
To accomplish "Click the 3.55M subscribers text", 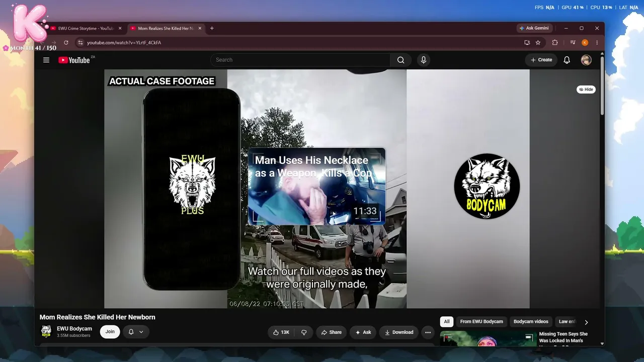I will pos(73,336).
